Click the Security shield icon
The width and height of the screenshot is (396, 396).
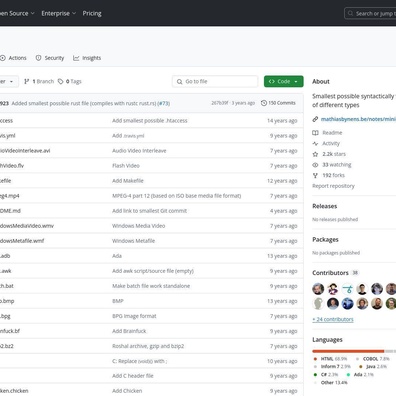click(x=39, y=58)
